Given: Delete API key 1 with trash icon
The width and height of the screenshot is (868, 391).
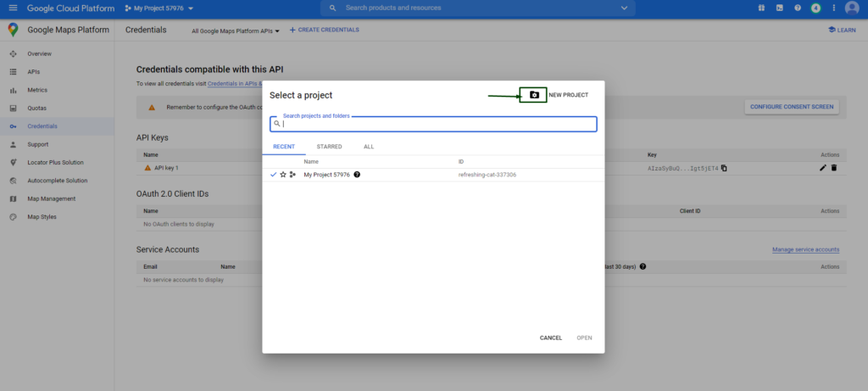Looking at the screenshot, I should 834,168.
